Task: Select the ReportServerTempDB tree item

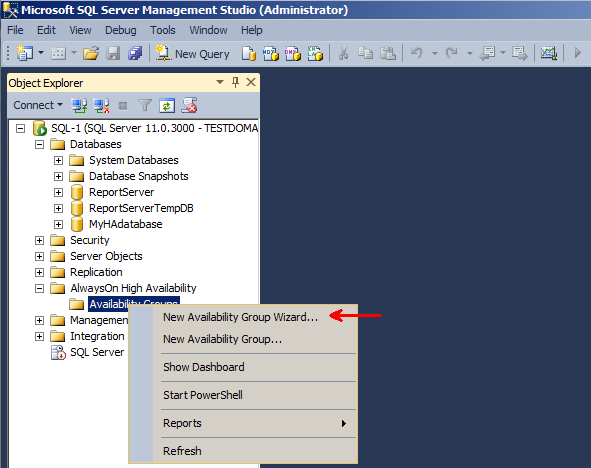Action: pos(141,208)
